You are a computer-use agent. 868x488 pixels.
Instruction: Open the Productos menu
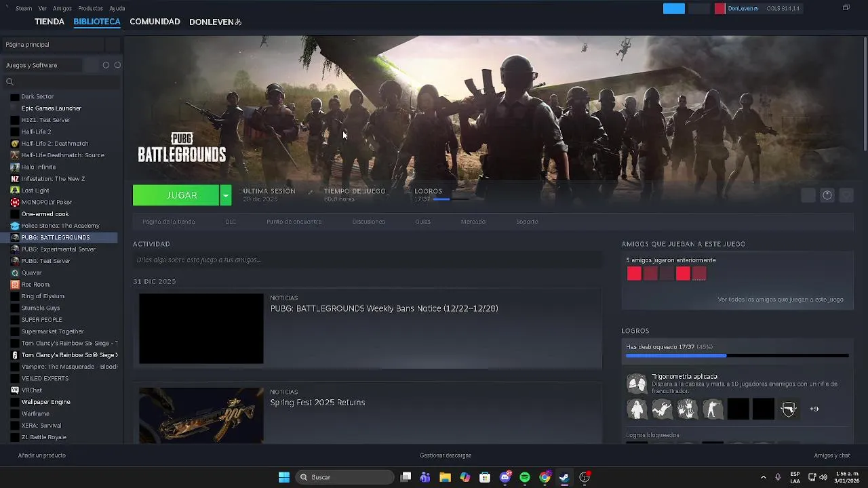click(x=90, y=9)
